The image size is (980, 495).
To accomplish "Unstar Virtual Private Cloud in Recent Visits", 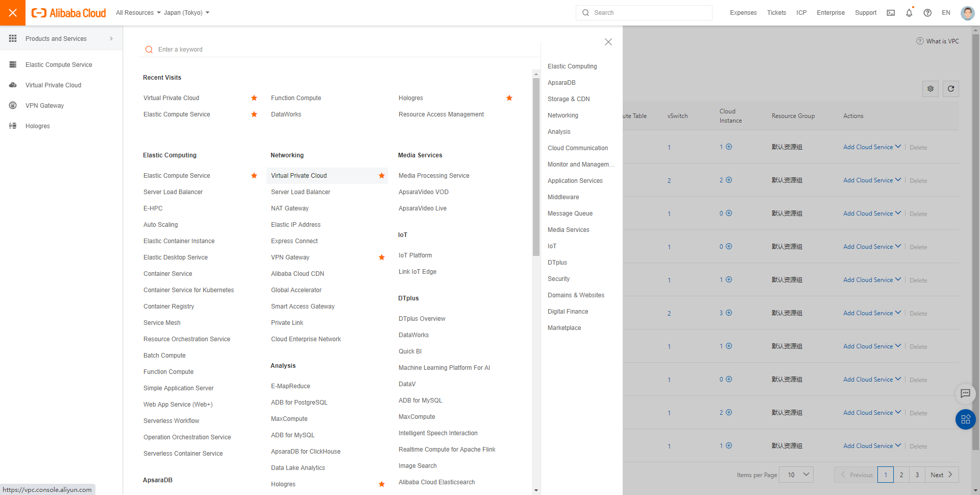I will tap(254, 98).
